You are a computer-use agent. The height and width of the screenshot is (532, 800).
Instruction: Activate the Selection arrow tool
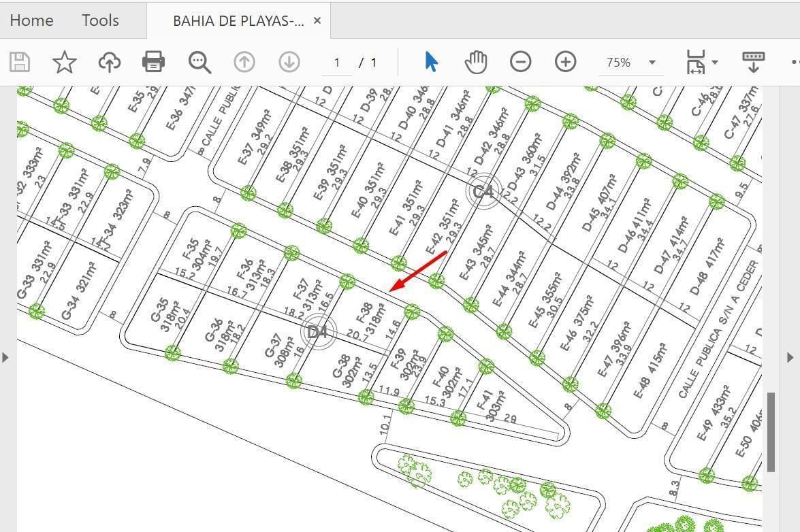(431, 62)
